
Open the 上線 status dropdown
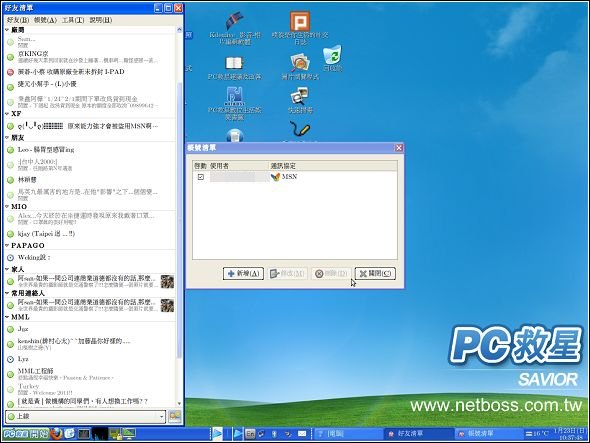[85, 416]
